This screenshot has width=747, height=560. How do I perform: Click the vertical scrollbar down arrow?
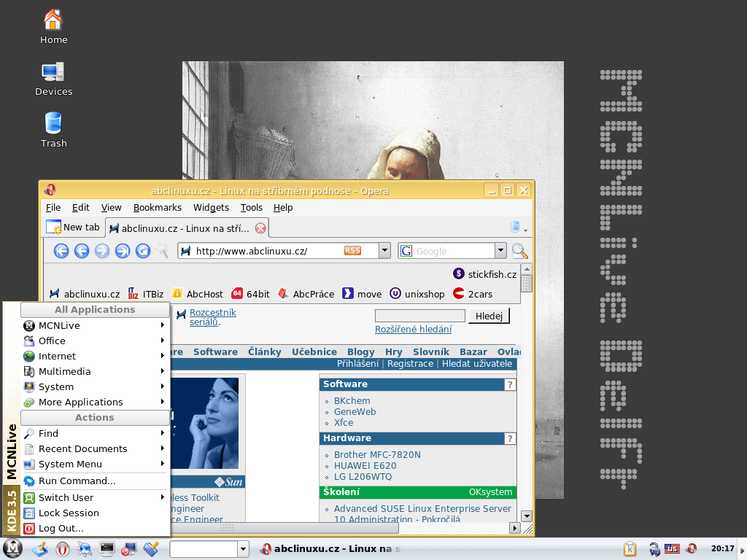(527, 516)
